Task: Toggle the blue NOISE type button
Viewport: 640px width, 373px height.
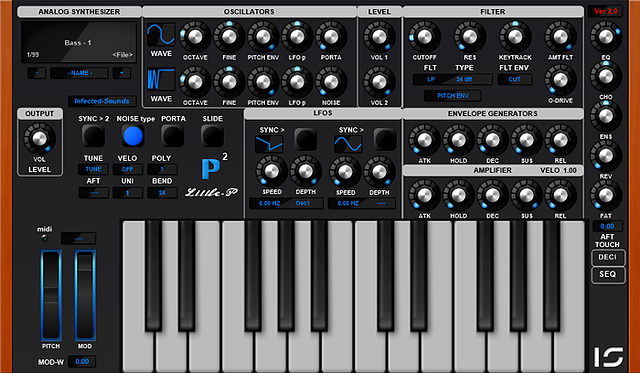Action: (x=133, y=136)
